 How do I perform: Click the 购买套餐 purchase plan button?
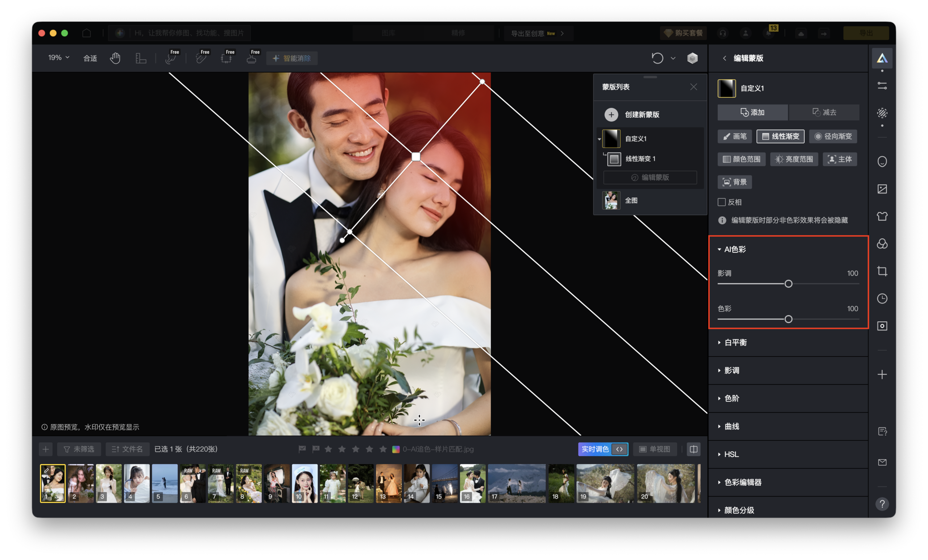tap(683, 33)
